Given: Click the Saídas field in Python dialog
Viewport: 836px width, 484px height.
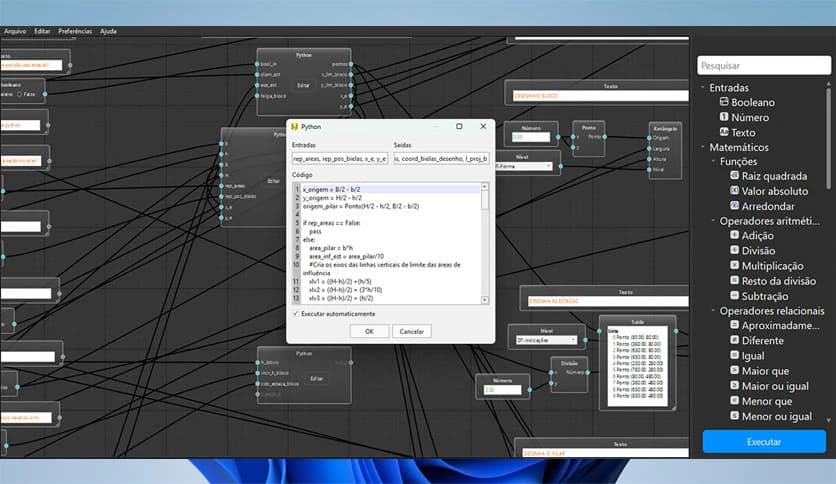Looking at the screenshot, I should tap(441, 159).
